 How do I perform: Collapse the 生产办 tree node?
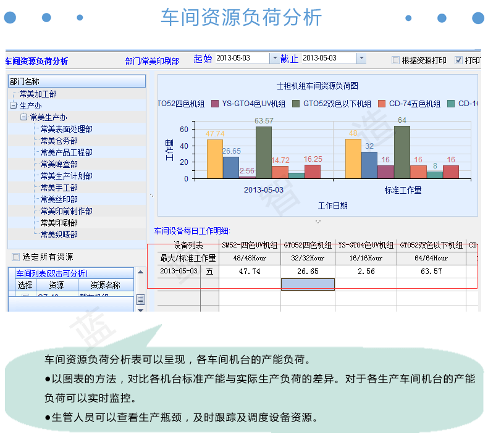(13, 106)
